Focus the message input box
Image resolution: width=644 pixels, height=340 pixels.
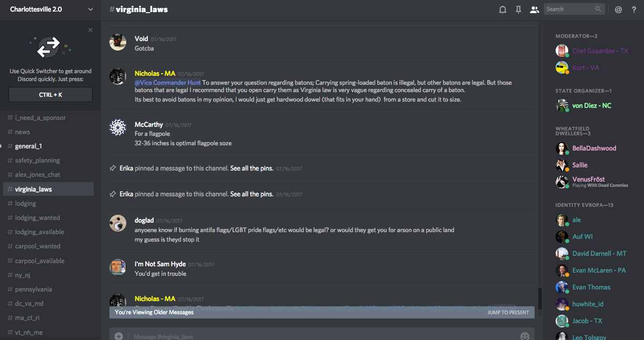(x=316, y=336)
